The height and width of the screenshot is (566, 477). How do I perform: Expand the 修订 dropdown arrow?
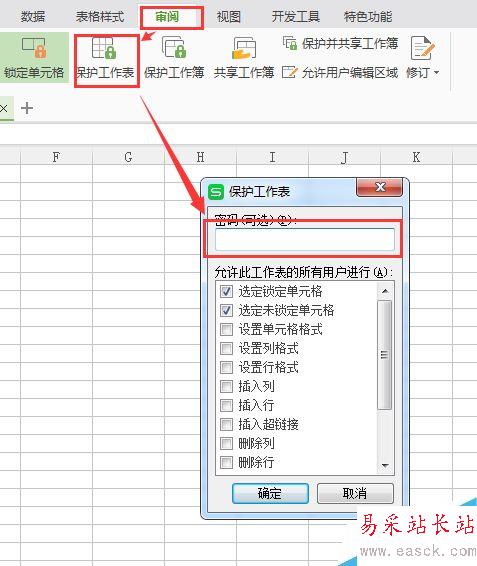point(437,73)
